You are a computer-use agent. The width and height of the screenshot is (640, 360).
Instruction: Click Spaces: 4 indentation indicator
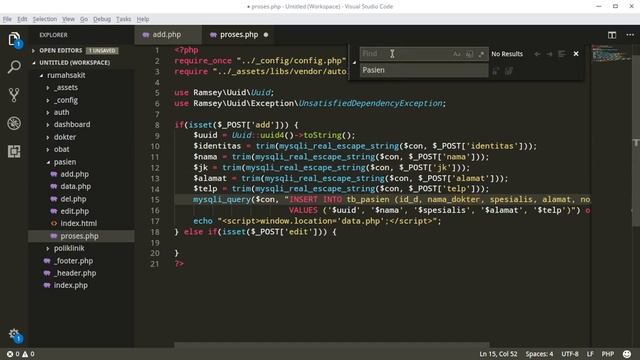pos(539,354)
